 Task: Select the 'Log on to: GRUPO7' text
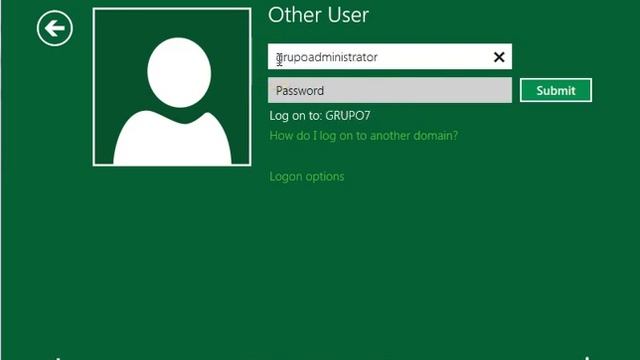[x=320, y=116]
